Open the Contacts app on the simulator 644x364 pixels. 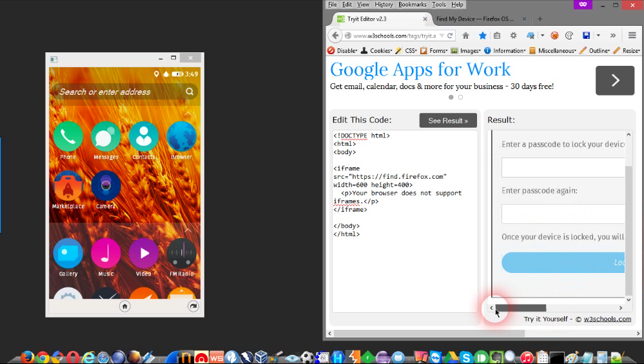click(144, 136)
